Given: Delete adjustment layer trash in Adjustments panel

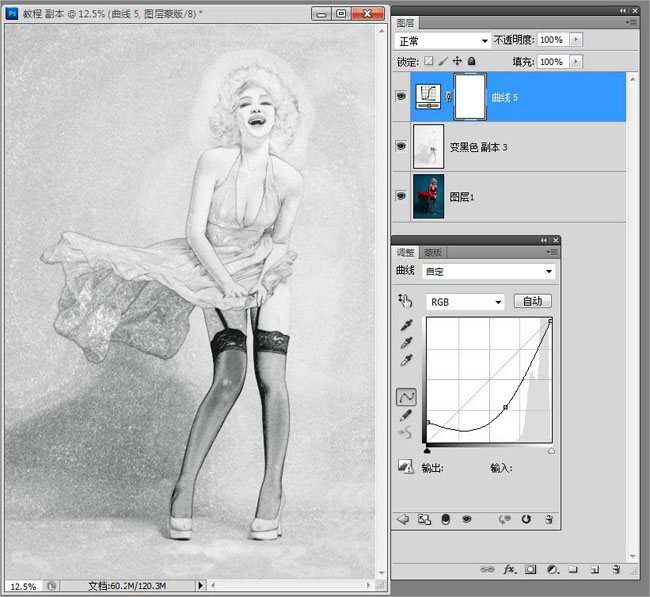Looking at the screenshot, I should pos(549,519).
